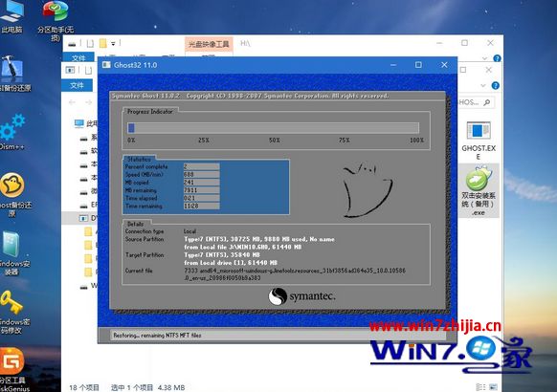Launch the Dism++ gear icon
The image size is (557, 392).
tap(12, 131)
